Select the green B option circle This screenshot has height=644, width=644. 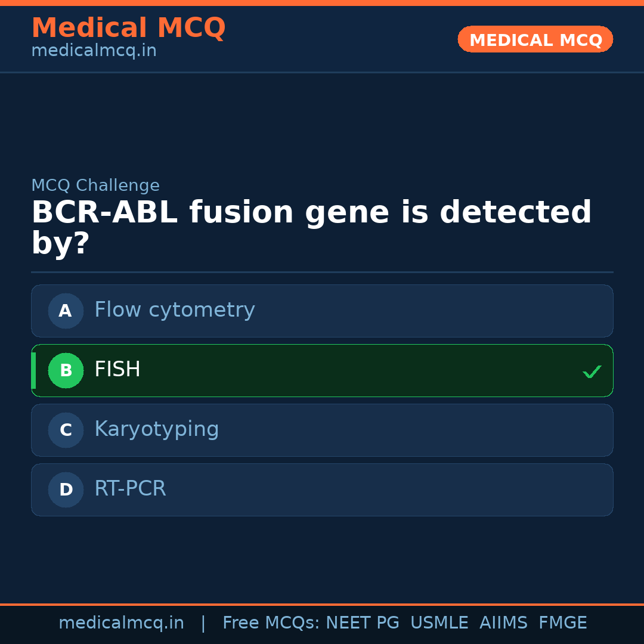click(x=66, y=370)
